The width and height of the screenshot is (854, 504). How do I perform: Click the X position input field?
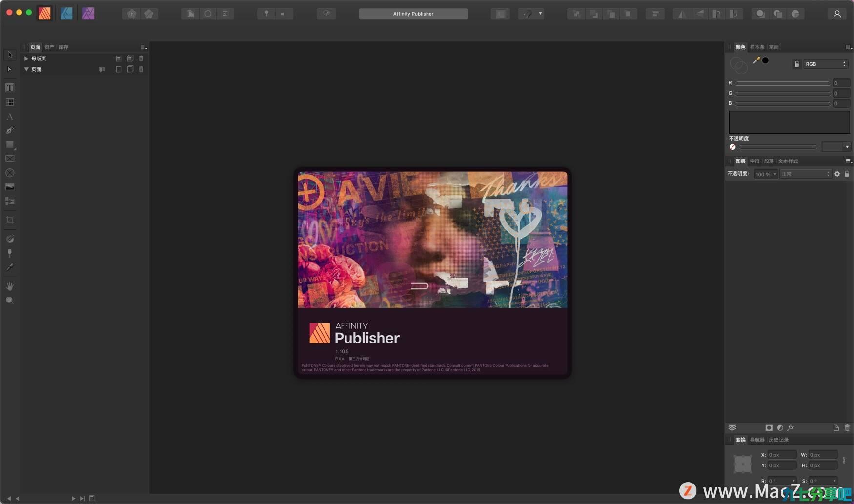coord(782,455)
